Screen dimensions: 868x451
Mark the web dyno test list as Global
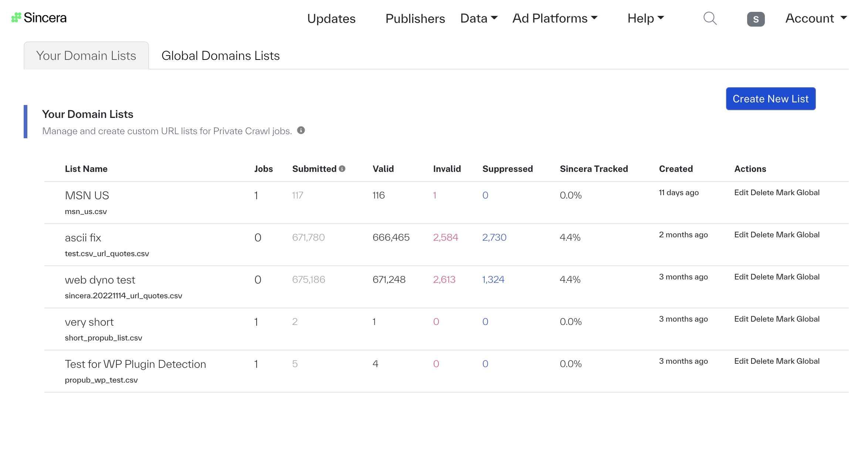click(799, 277)
